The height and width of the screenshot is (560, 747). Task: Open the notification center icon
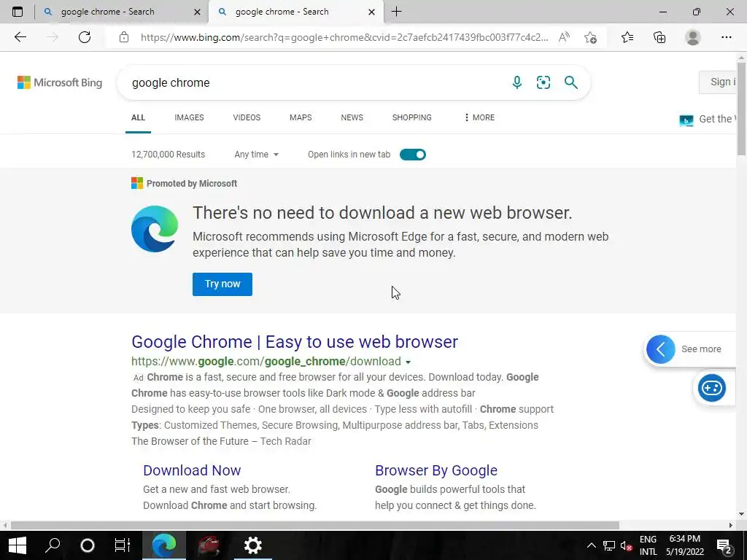click(724, 545)
